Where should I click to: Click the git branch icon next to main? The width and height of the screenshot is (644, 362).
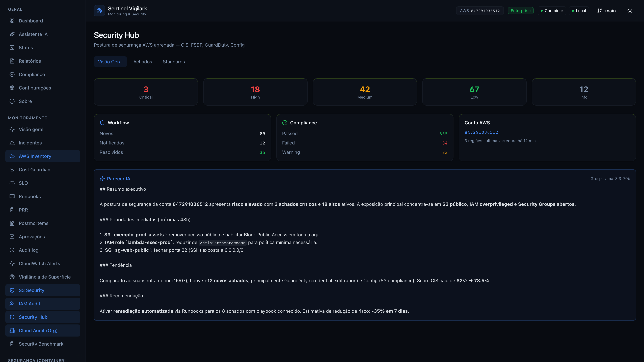(600, 11)
